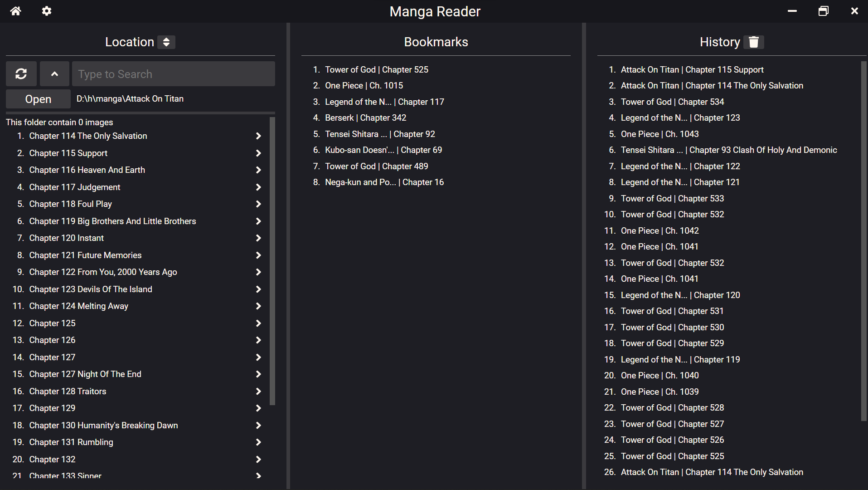
Task: Open arrow for Chapter 123 Devils Of The Island
Action: pos(258,289)
